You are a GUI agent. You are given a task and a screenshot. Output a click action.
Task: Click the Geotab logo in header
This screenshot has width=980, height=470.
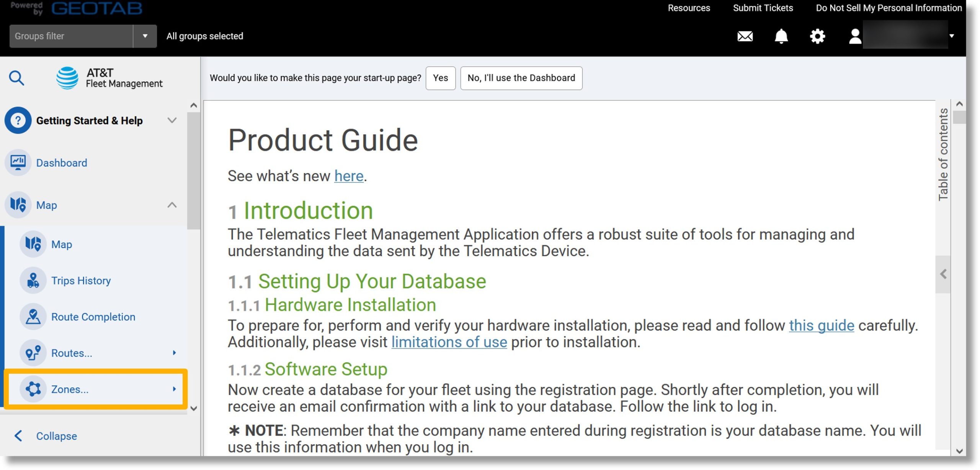96,8
